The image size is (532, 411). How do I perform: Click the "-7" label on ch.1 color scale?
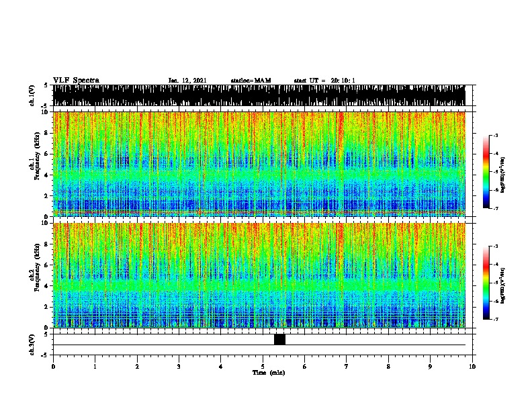[x=495, y=208]
